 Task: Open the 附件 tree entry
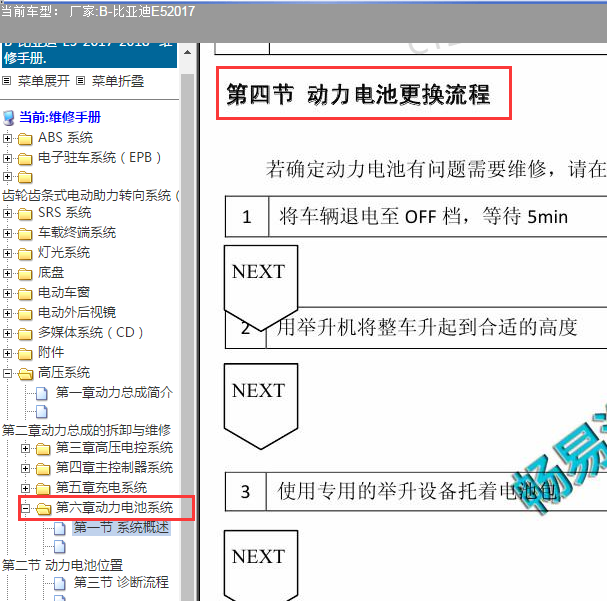pos(51,353)
